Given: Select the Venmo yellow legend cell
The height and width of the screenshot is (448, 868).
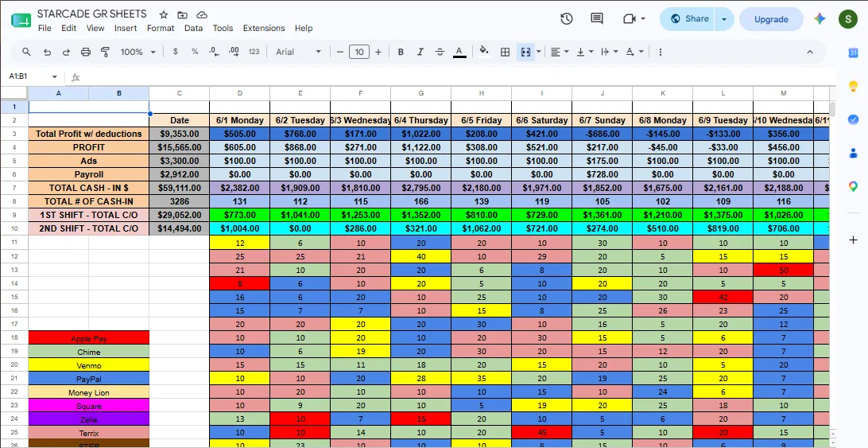Looking at the screenshot, I should pyautogui.click(x=89, y=364).
